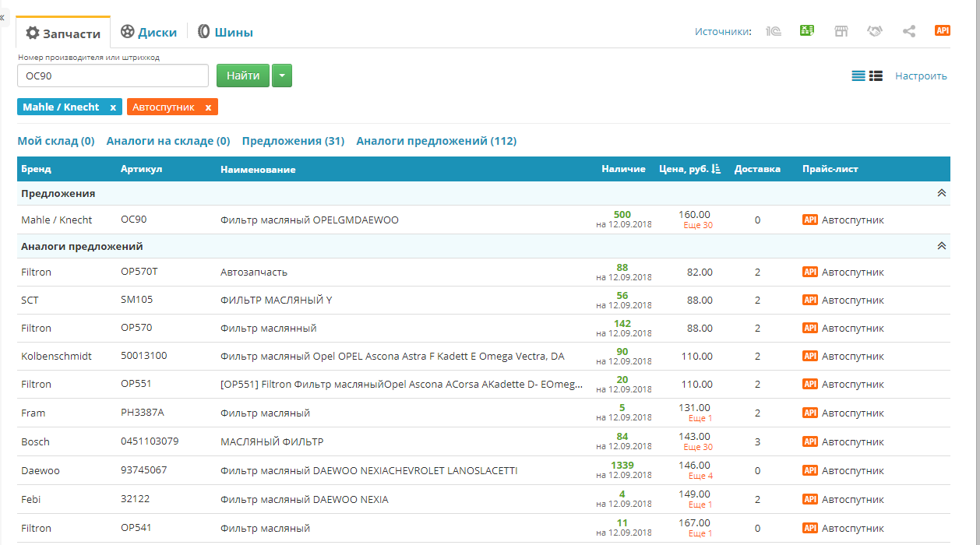This screenshot has width=980, height=545.
Task: Switch to compact list view icon
Action: 858,76
